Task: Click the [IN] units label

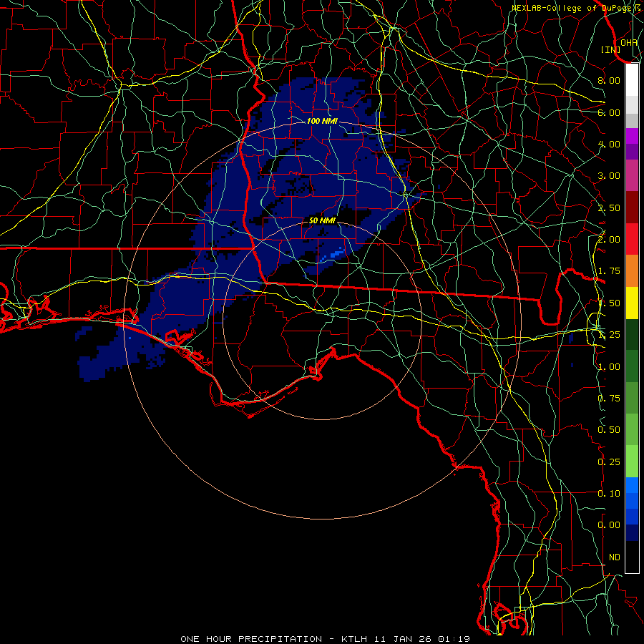Action: click(x=611, y=49)
